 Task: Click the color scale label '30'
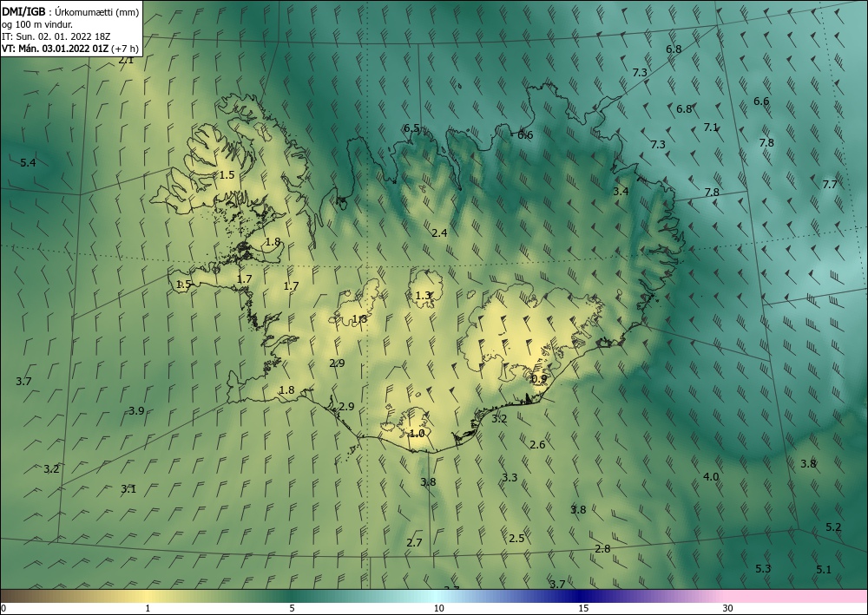pos(728,608)
